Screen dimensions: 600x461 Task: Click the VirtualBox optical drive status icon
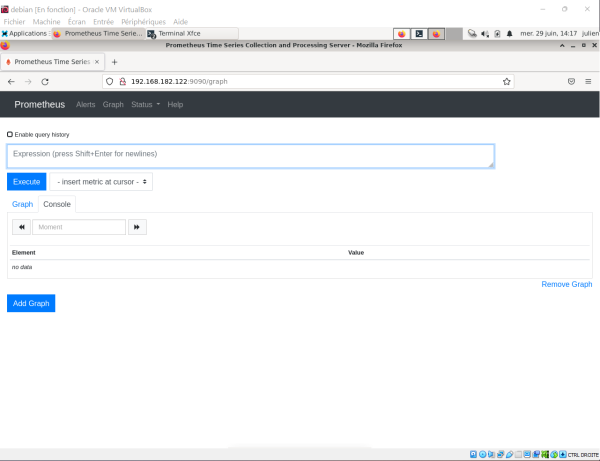point(483,454)
